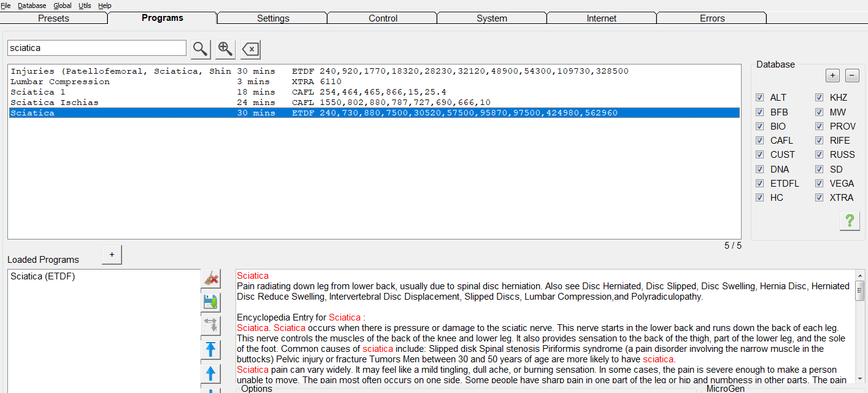Screen dimensions: 868x393
Task: Switch to the Settings tab
Action: click(273, 18)
